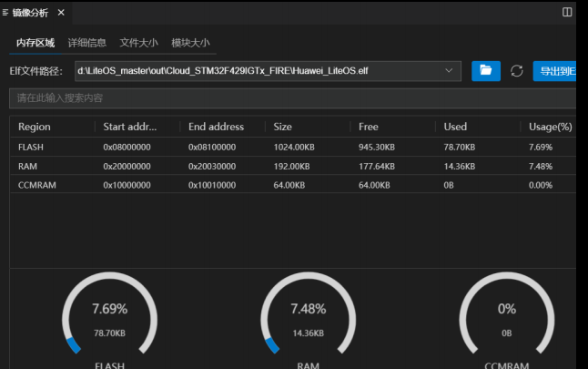Switch to 详细信息 tab

[87, 43]
